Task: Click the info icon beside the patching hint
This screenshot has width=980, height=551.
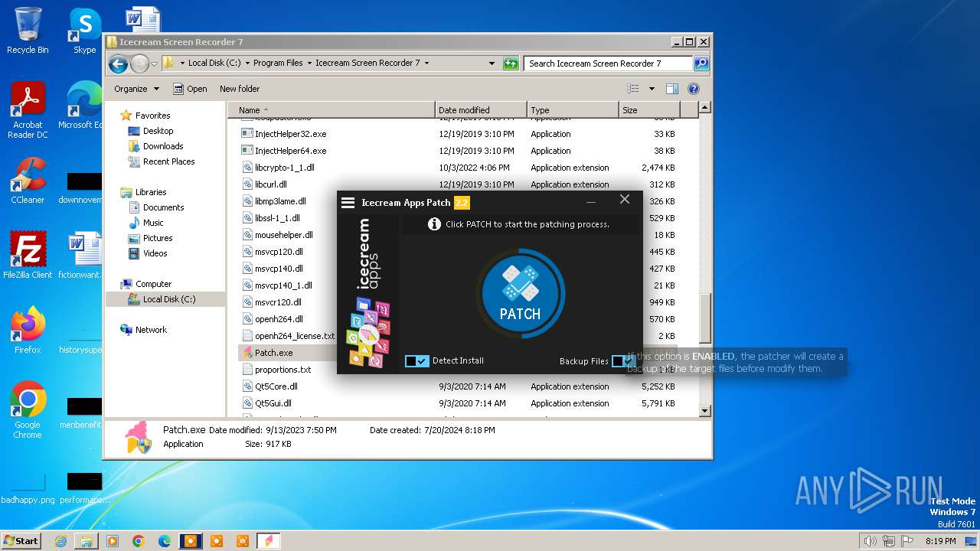Action: coord(434,224)
